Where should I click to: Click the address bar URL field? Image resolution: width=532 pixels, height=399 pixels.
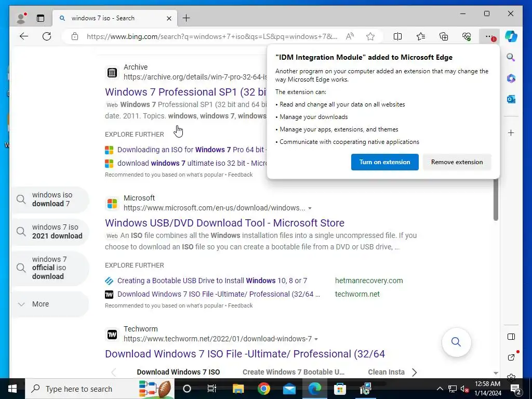(212, 36)
